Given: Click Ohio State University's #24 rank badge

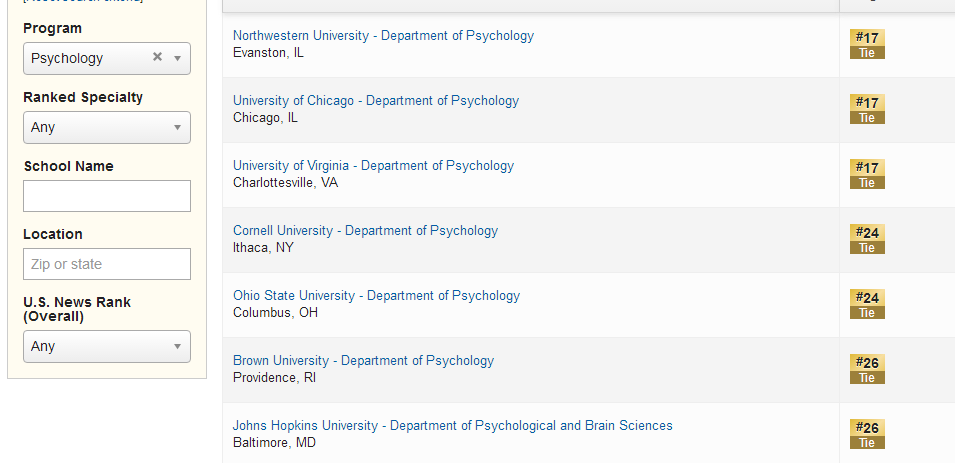Looking at the screenshot, I should coord(867,304).
